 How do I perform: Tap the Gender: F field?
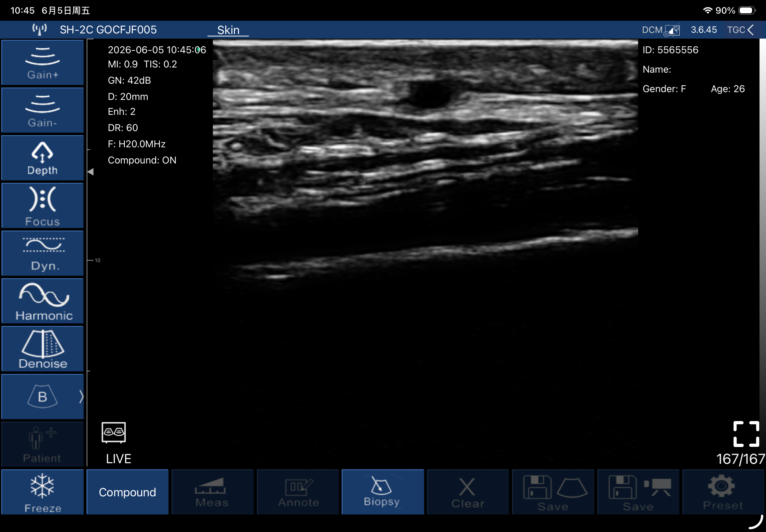[x=664, y=89]
